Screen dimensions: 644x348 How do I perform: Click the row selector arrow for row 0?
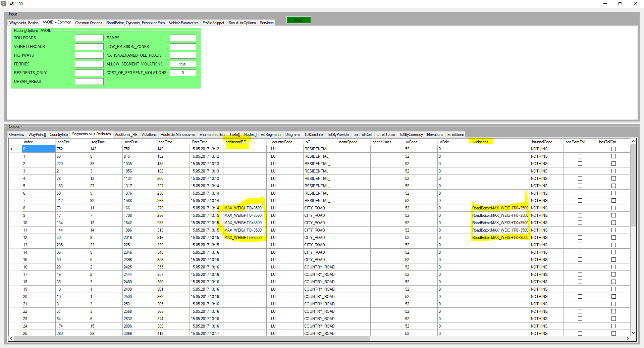[12, 149]
